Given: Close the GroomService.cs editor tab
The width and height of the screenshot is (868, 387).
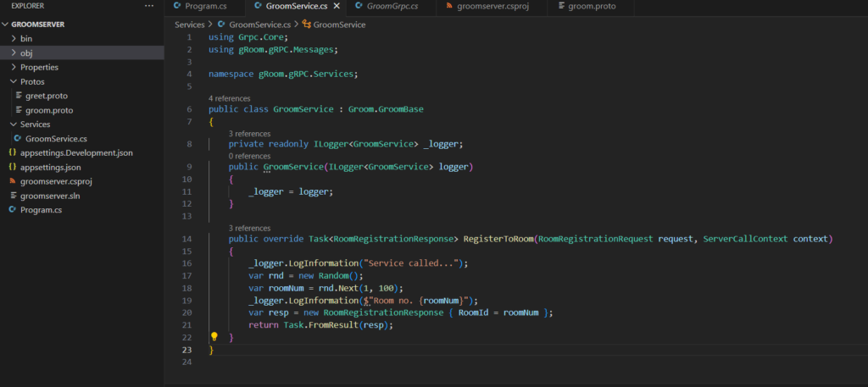Looking at the screenshot, I should (x=337, y=7).
